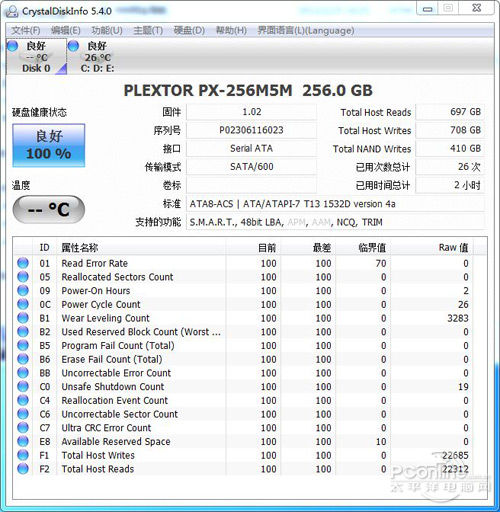Click Disk 0 blue status orb

coord(12,46)
